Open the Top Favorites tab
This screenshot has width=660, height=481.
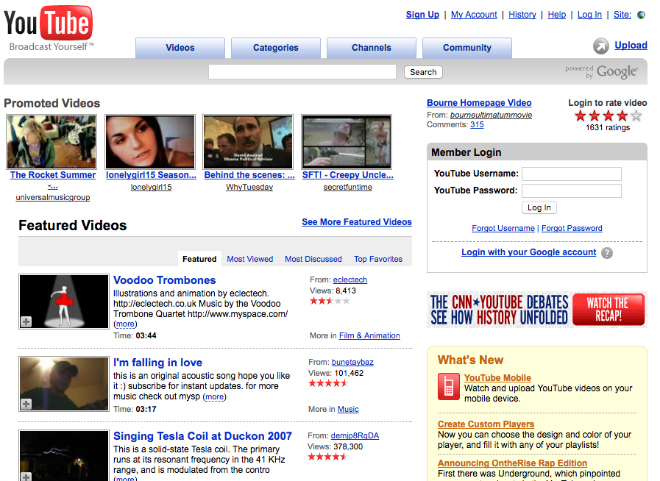(378, 259)
